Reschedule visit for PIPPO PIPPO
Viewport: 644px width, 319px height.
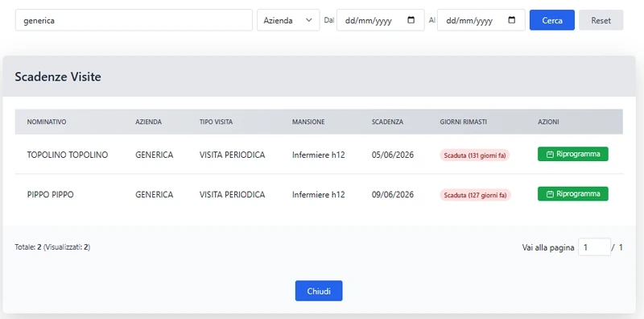[x=573, y=193]
